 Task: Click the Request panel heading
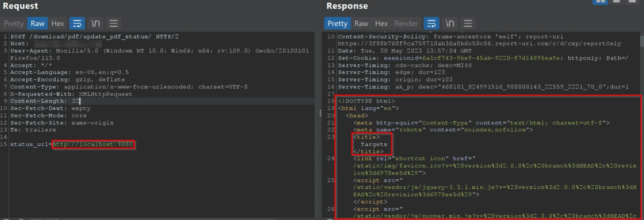(20, 6)
